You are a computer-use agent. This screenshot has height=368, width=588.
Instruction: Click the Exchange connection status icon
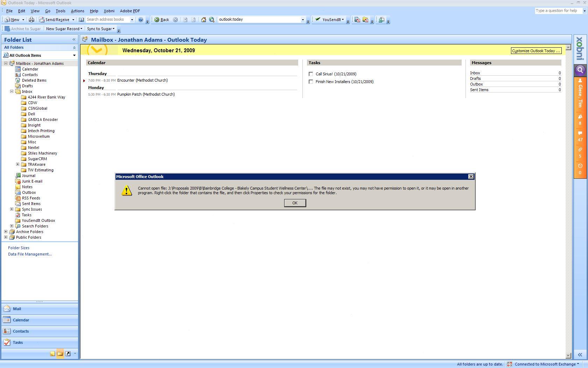click(x=510, y=364)
